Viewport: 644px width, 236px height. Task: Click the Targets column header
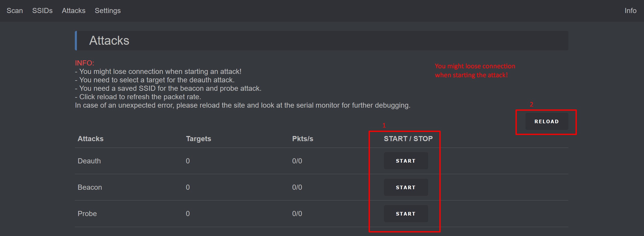(198, 139)
